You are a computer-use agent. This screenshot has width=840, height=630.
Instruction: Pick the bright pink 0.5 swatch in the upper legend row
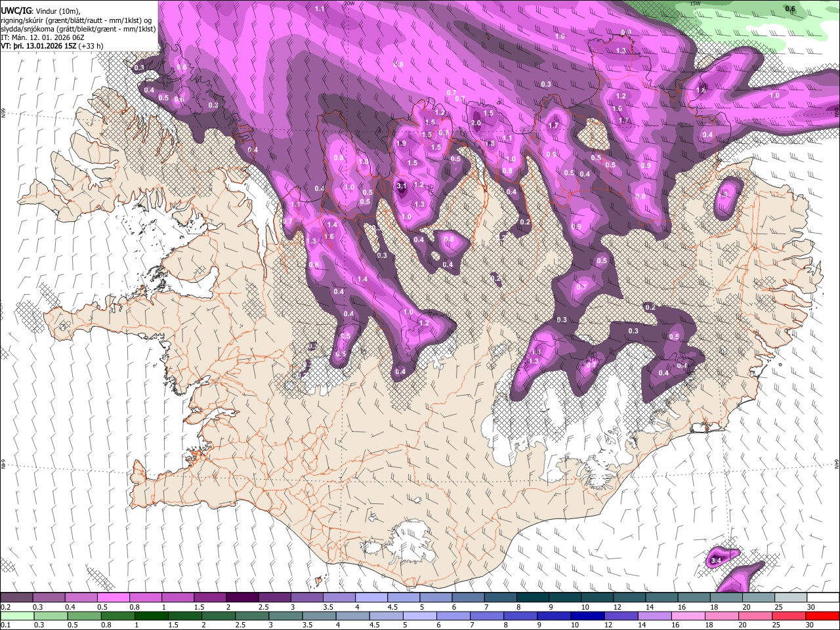point(114,597)
